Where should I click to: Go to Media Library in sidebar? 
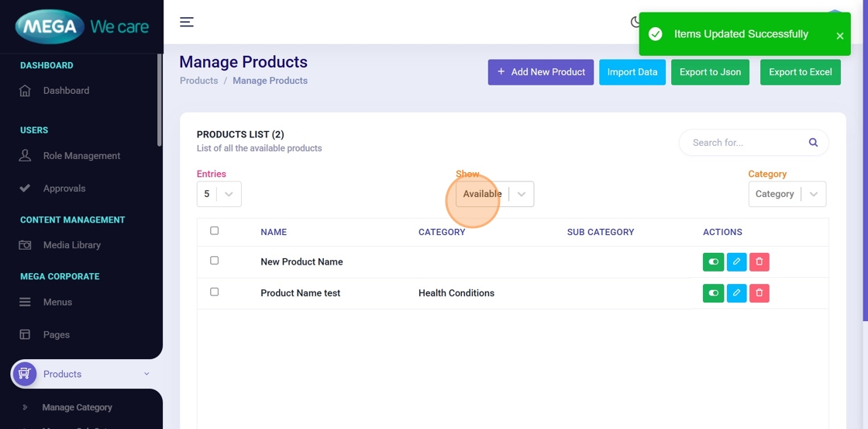click(71, 245)
